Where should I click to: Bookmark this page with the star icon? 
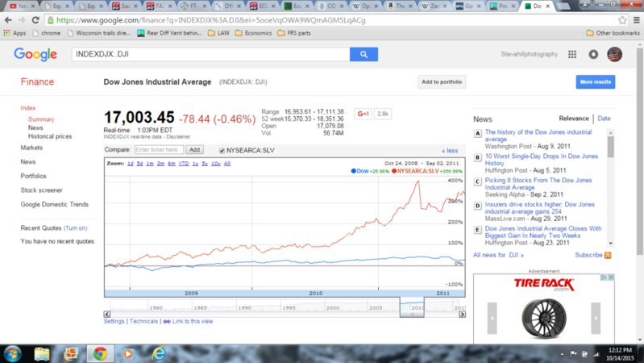click(x=623, y=20)
